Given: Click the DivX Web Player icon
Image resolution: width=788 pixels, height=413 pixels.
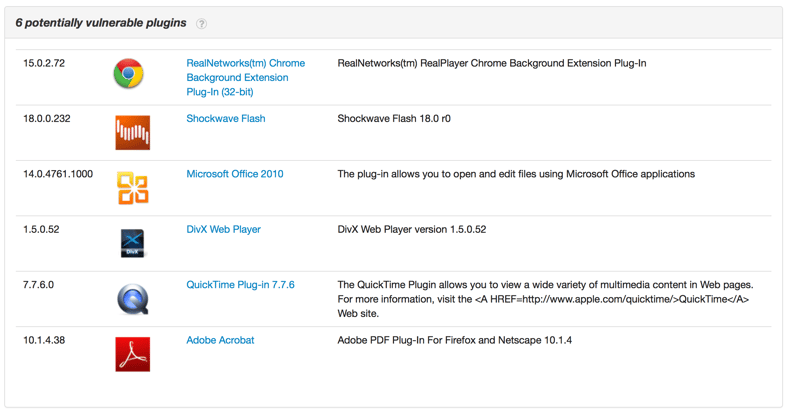Looking at the screenshot, I should [132, 243].
